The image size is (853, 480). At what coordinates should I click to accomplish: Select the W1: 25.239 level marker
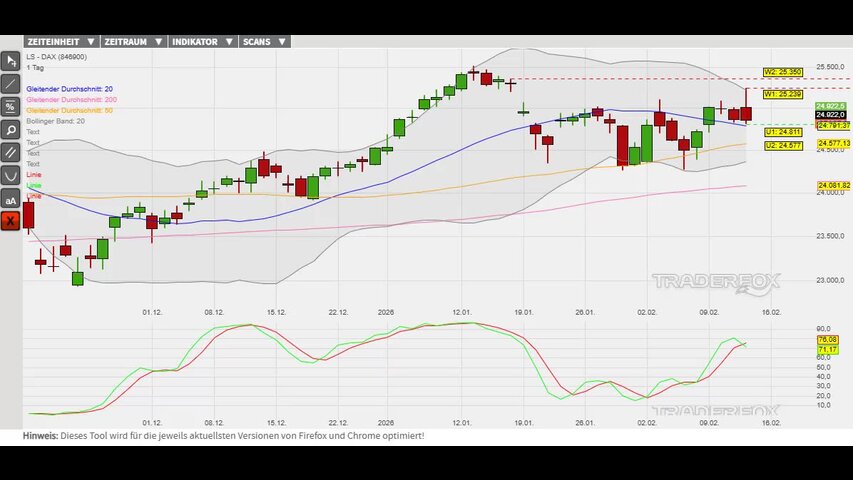[x=782, y=94]
